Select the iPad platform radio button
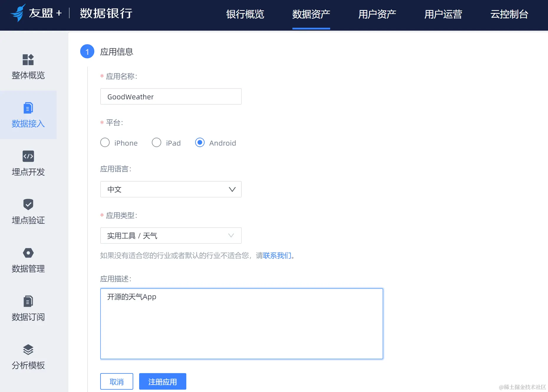Viewport: 548px width, 392px height. 157,143
